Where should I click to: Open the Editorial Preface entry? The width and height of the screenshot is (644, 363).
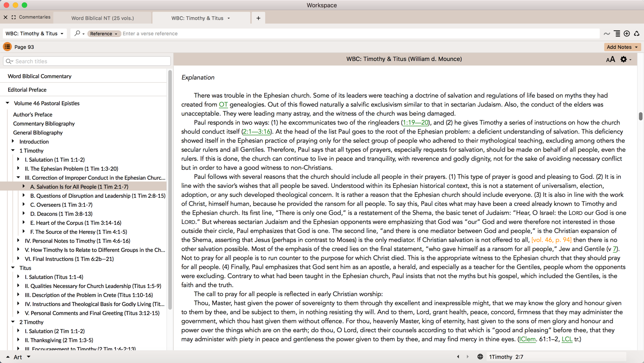pos(27,90)
